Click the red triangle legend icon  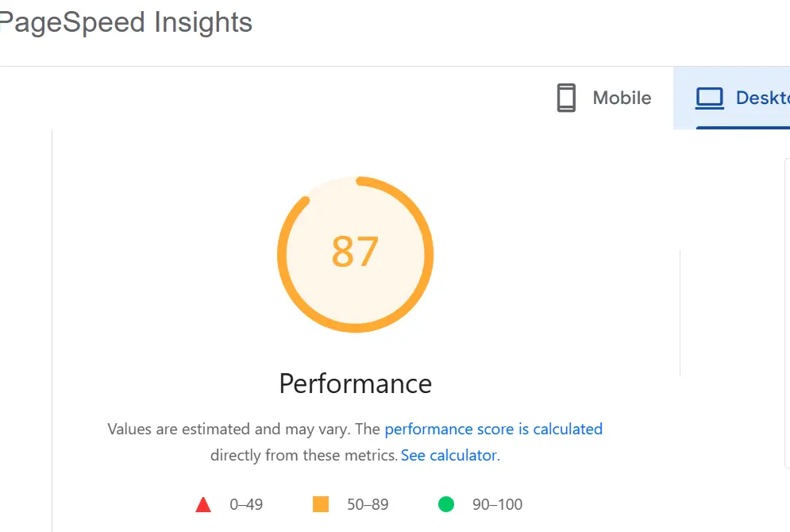(x=203, y=504)
